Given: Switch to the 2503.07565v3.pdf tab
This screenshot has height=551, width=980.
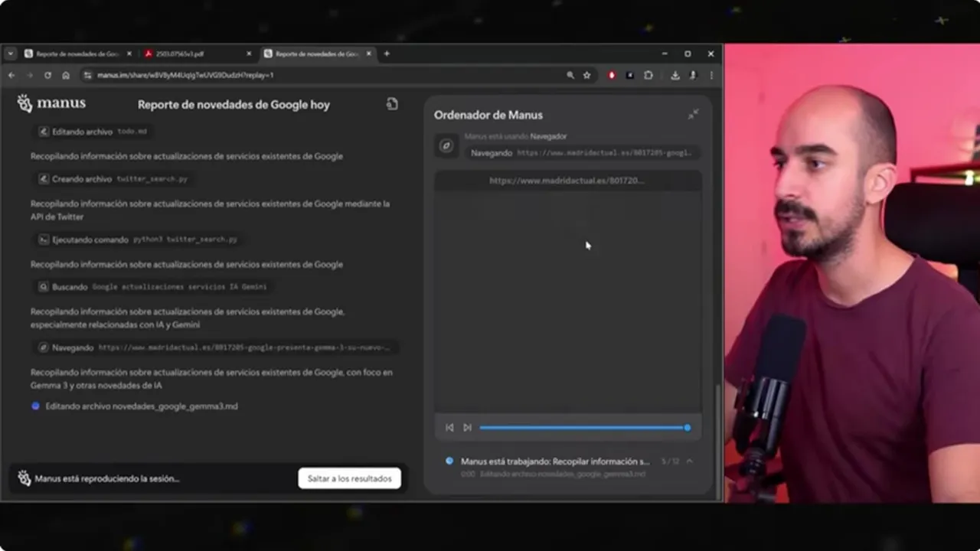Looking at the screenshot, I should tap(197, 54).
